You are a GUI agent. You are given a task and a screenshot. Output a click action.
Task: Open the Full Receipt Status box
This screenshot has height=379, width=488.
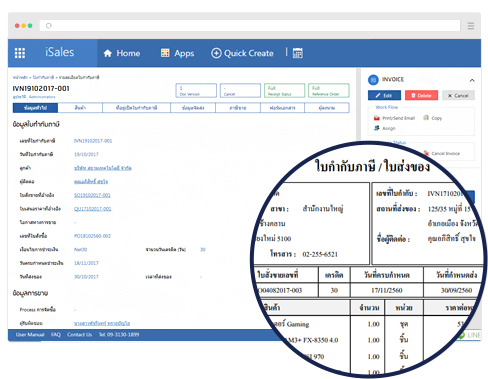[284, 90]
